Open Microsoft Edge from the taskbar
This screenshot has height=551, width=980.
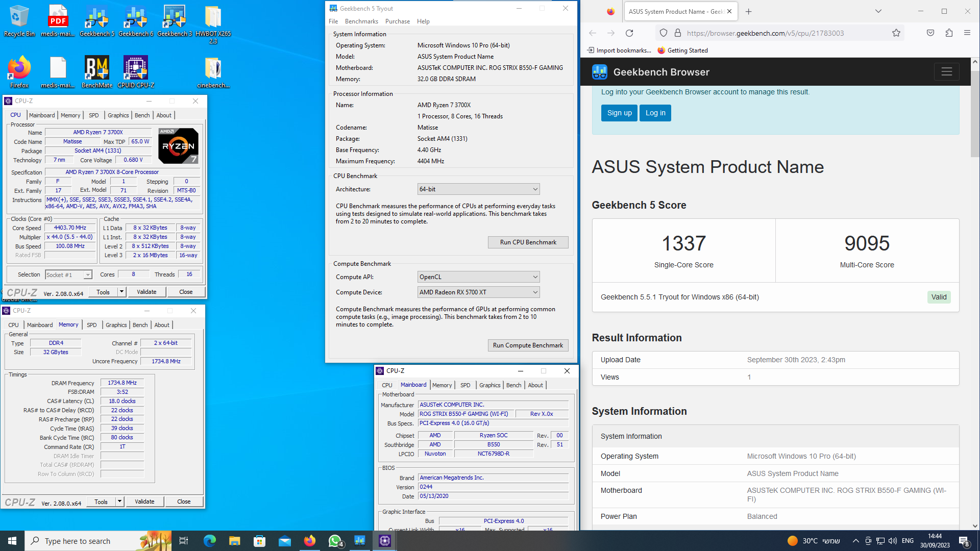(x=209, y=541)
